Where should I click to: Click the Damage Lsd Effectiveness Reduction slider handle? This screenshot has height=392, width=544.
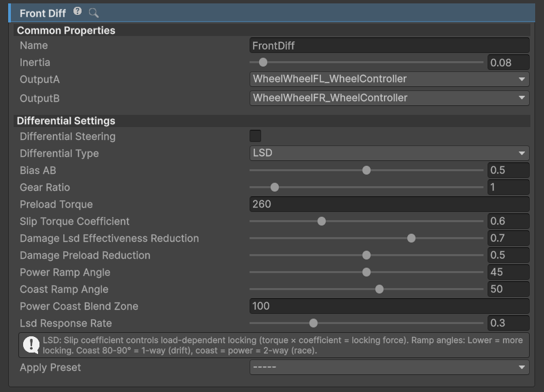coord(411,238)
